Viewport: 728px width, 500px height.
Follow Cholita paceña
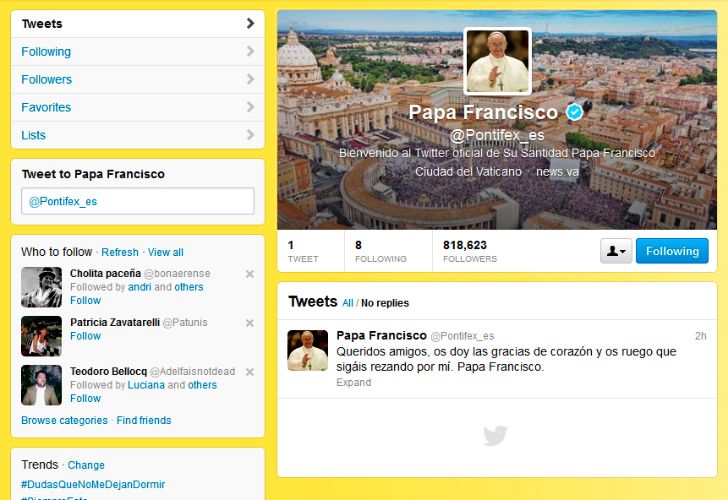85,300
